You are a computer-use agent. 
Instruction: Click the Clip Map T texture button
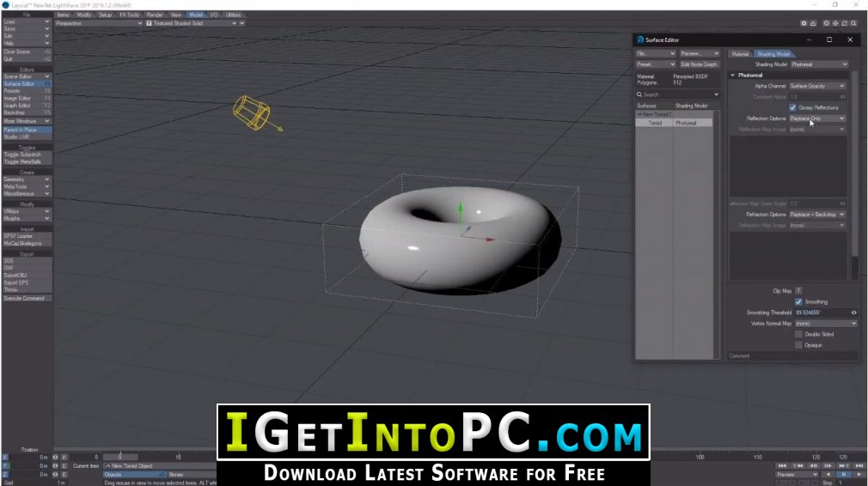[798, 291]
